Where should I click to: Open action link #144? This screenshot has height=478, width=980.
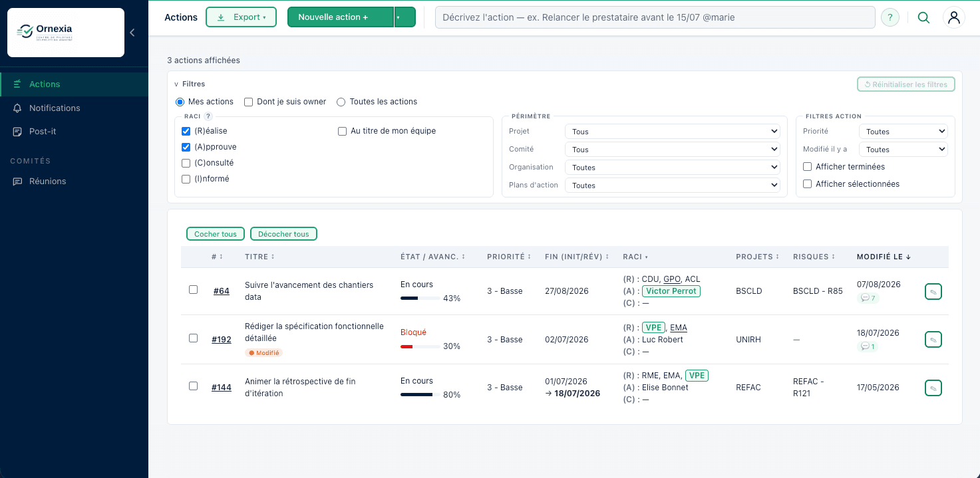[222, 388]
